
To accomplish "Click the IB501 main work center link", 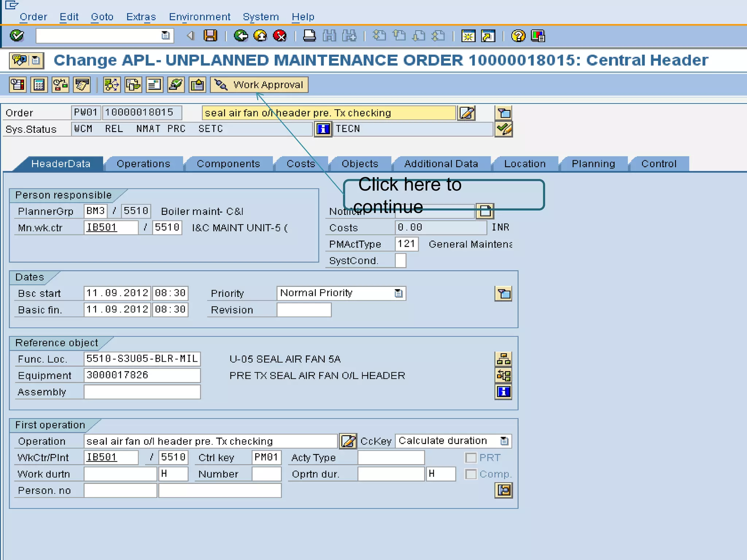I will coord(102,227).
